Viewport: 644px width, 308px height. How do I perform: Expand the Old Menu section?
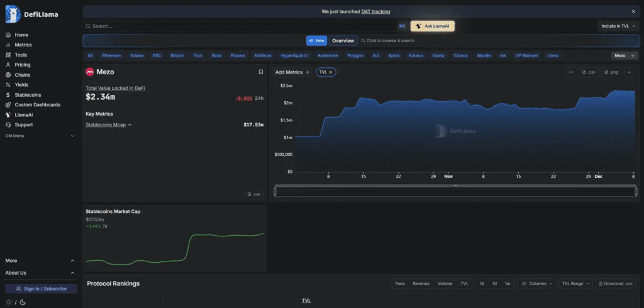40,136
